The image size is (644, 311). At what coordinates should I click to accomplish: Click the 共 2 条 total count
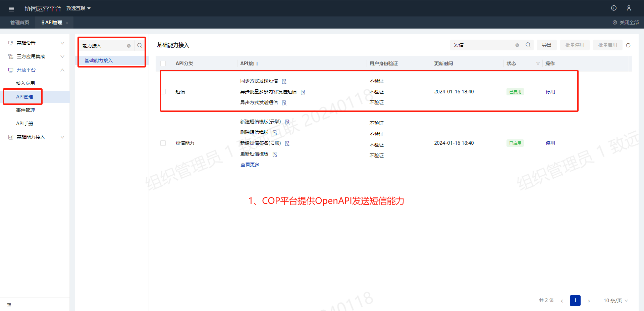tap(546, 300)
